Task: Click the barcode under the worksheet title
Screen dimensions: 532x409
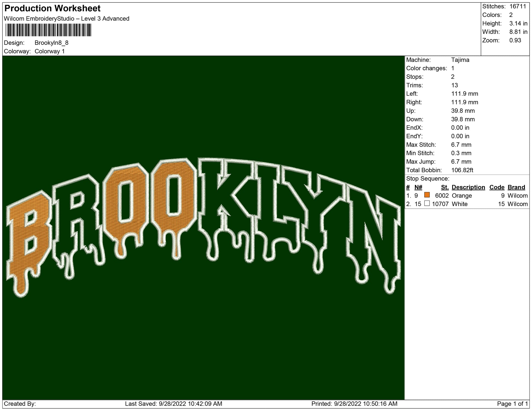Action: [48, 30]
